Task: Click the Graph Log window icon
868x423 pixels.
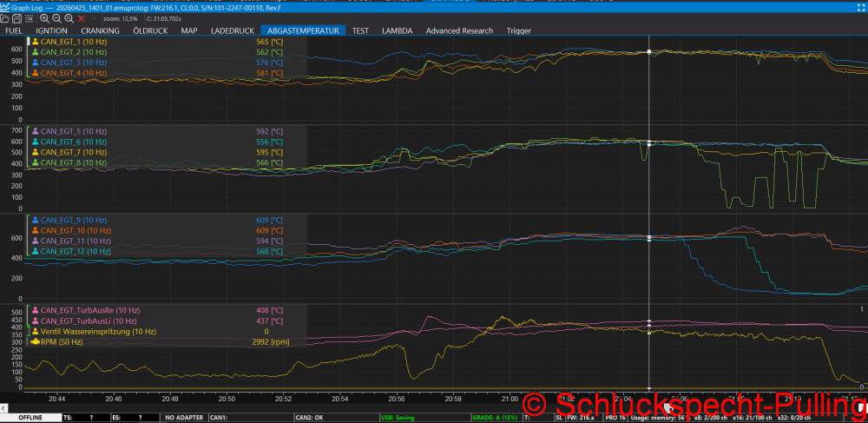Action: click(5, 8)
